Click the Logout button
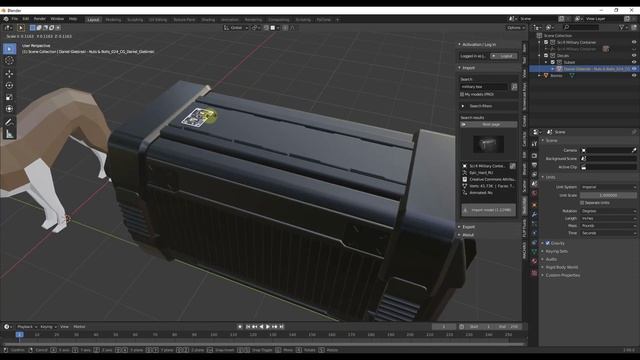The height and width of the screenshot is (360, 640). pyautogui.click(x=504, y=56)
